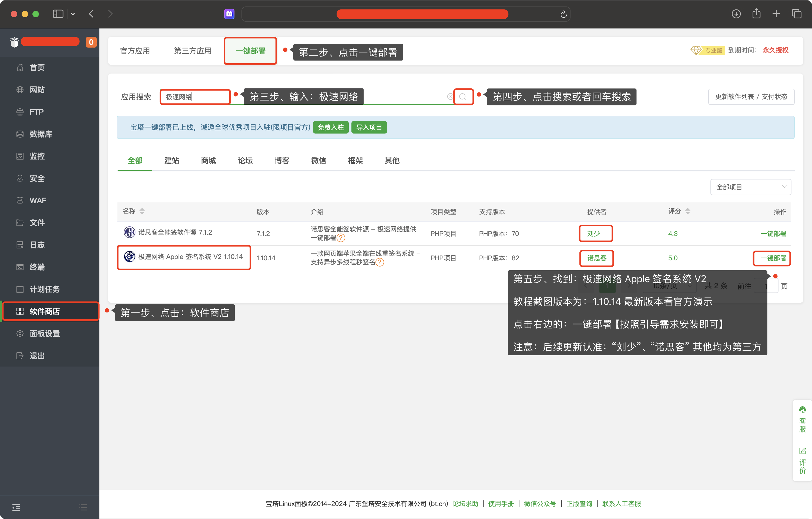Collapse sidebar with bottom-left menu icon
This screenshot has width=812, height=519.
pyautogui.click(x=16, y=507)
